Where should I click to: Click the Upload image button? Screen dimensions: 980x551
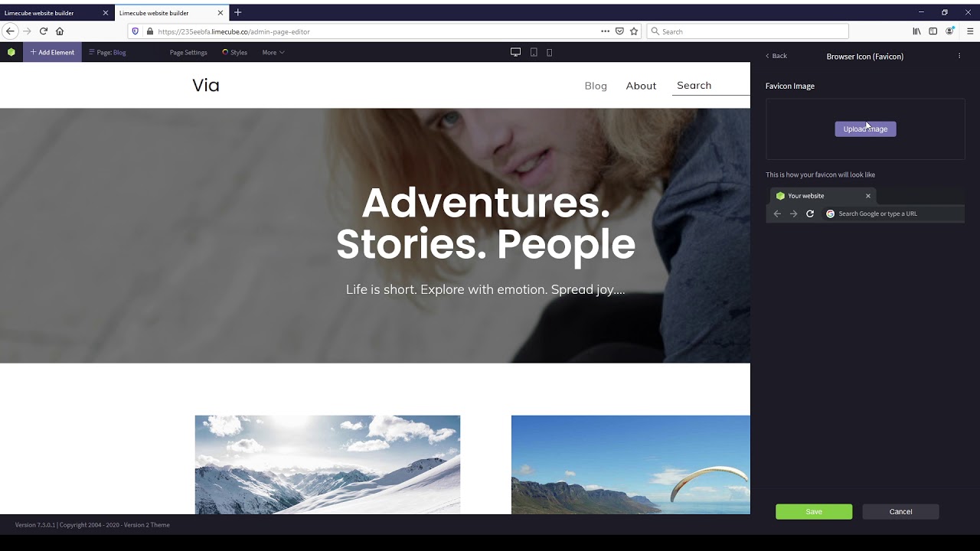(865, 129)
